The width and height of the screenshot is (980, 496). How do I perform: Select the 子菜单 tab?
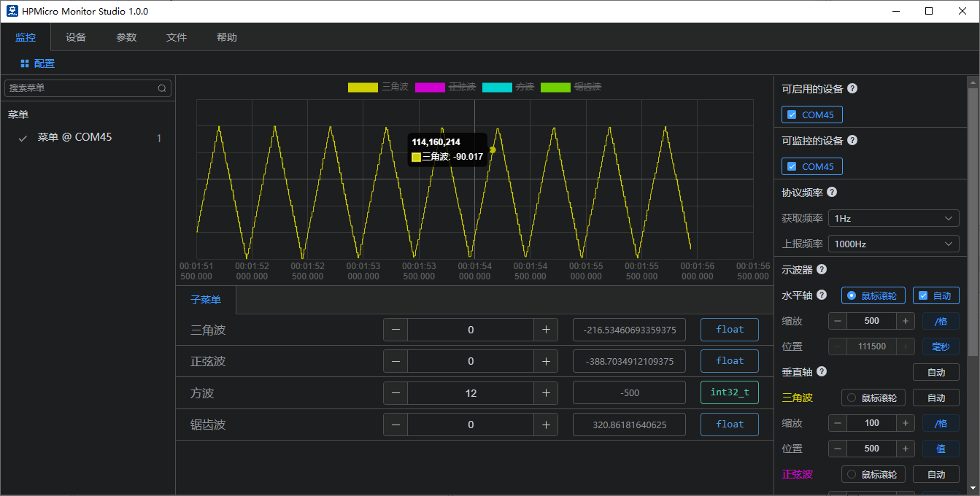pos(206,300)
